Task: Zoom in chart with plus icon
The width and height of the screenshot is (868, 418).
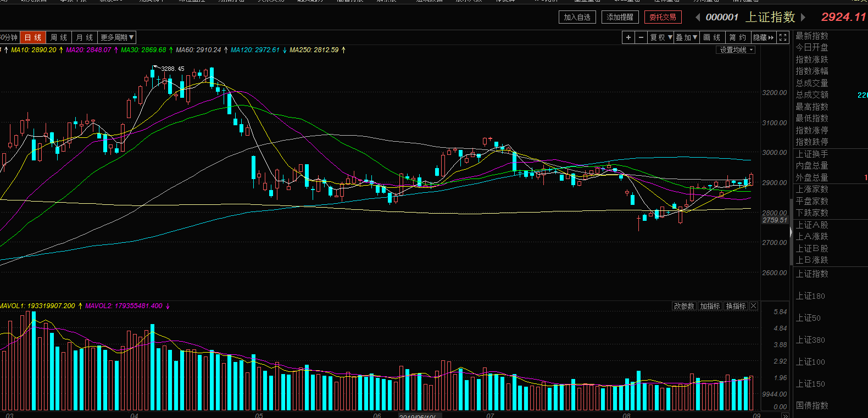Action: point(628,37)
